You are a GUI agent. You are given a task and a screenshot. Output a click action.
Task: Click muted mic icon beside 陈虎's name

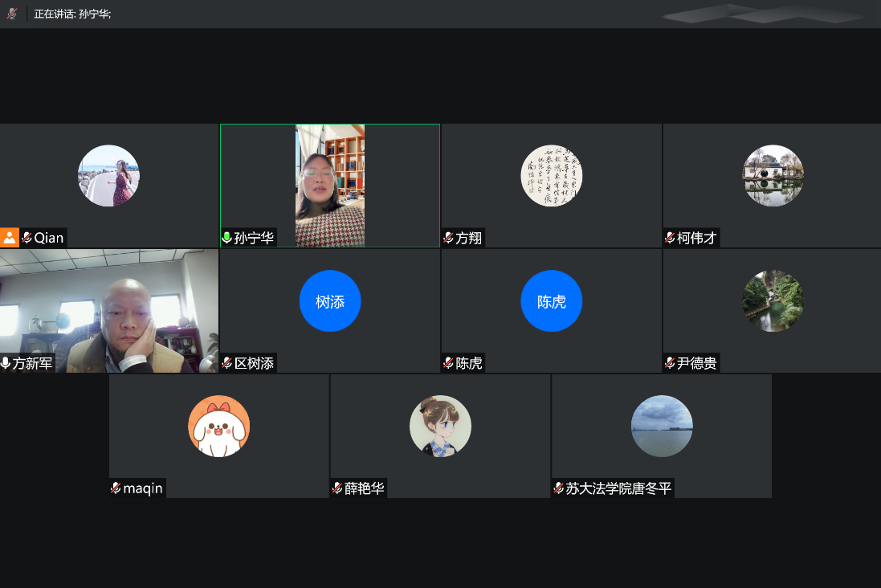(x=448, y=363)
